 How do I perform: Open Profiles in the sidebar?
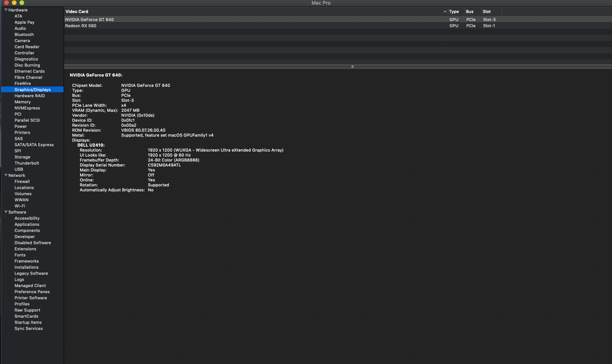[x=22, y=304]
